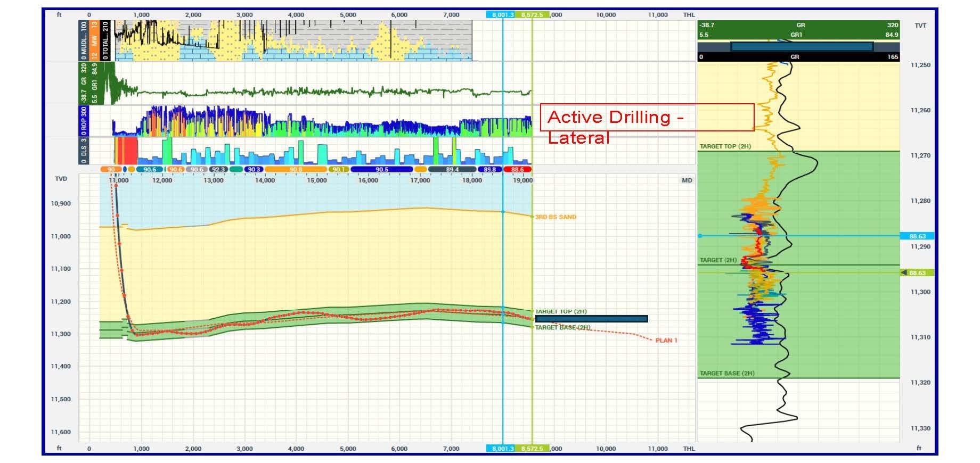Select the 89.4 dark inclination segment pill

pyautogui.click(x=452, y=169)
